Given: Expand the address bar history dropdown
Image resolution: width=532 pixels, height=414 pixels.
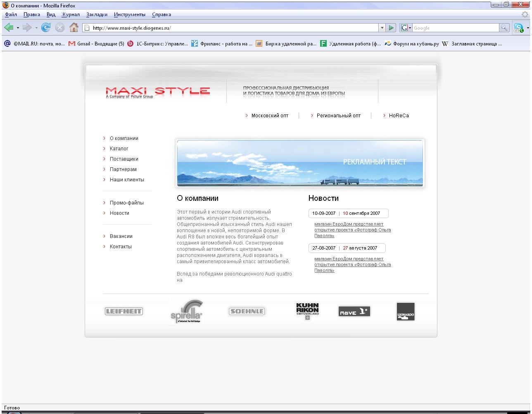Looking at the screenshot, I should [x=382, y=28].
